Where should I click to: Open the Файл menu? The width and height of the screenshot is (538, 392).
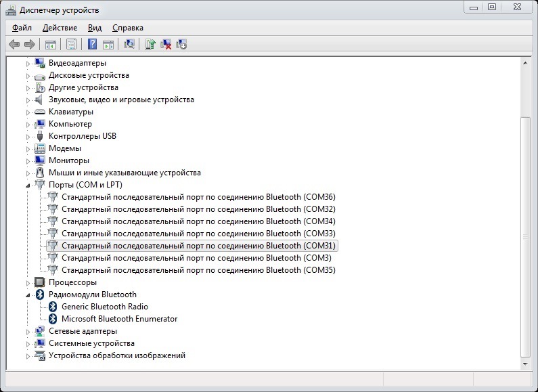(x=22, y=28)
